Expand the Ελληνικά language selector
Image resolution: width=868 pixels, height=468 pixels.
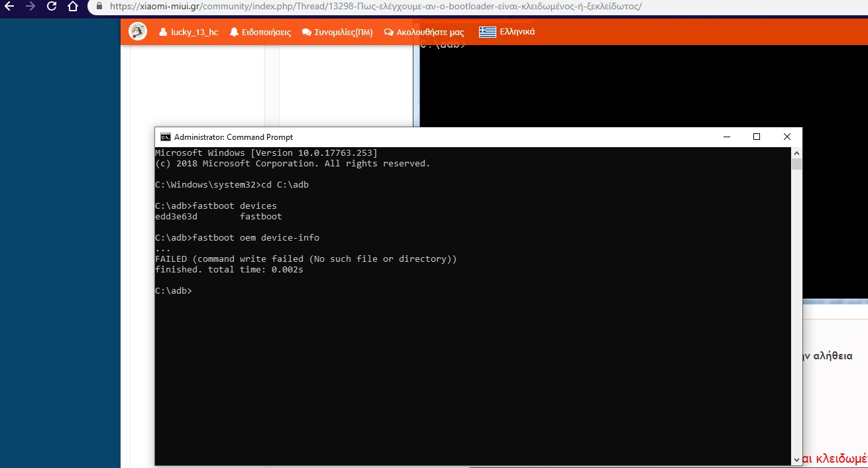(507, 32)
